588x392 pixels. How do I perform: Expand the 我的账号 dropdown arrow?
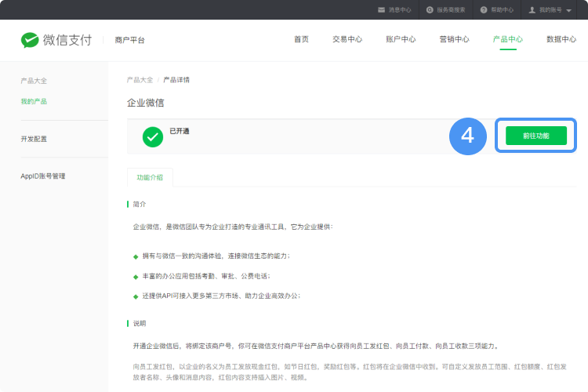coord(569,10)
